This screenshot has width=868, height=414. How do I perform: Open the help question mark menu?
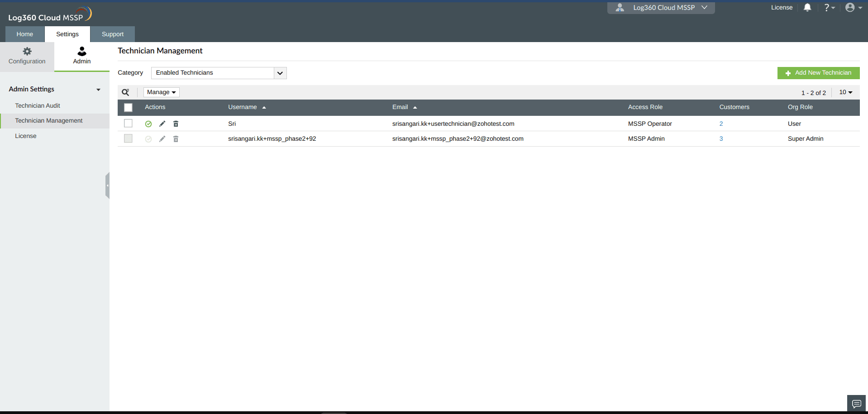(829, 7)
